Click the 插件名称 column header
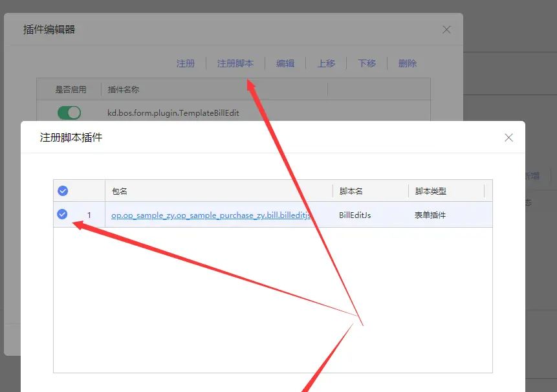This screenshot has width=557, height=392. tap(124, 89)
